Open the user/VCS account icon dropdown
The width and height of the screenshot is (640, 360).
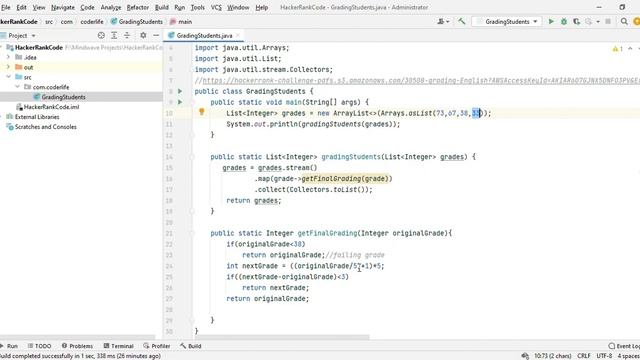coord(443,22)
